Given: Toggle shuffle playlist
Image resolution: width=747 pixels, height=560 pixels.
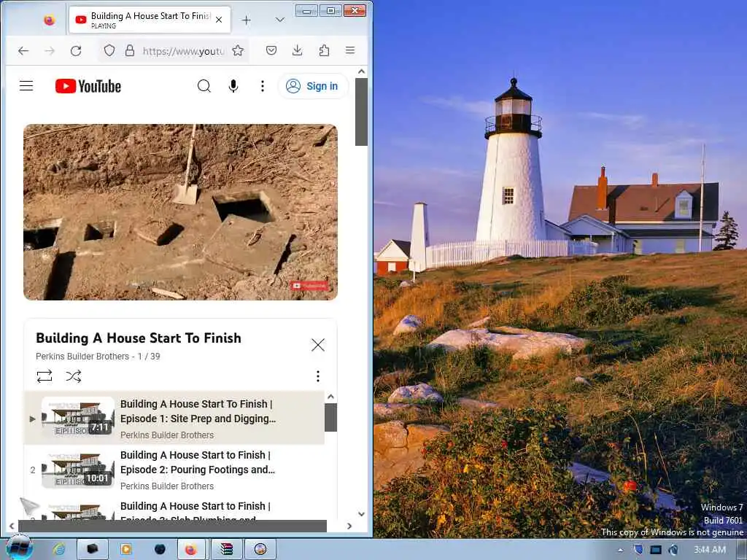Looking at the screenshot, I should coord(74,376).
